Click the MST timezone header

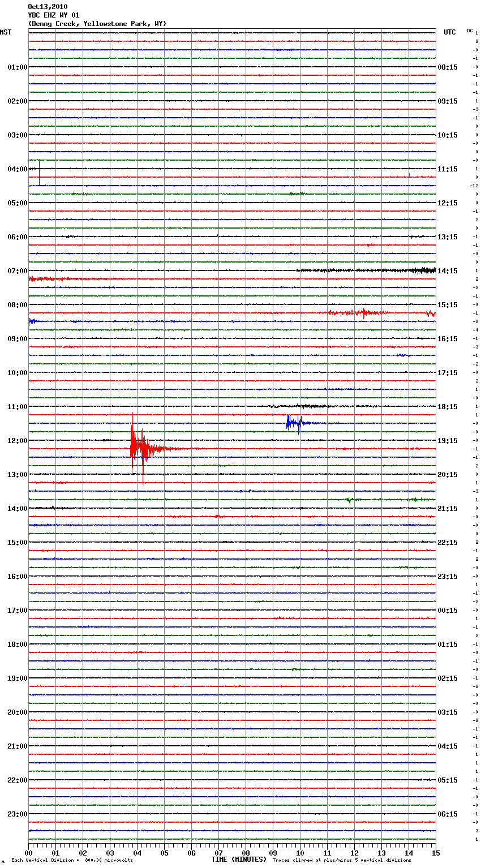(x=6, y=32)
